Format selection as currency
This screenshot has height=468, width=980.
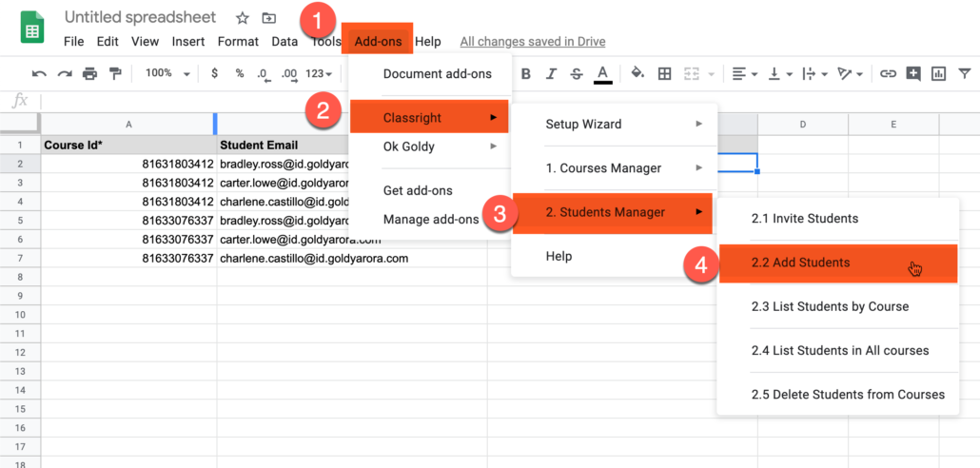(214, 73)
